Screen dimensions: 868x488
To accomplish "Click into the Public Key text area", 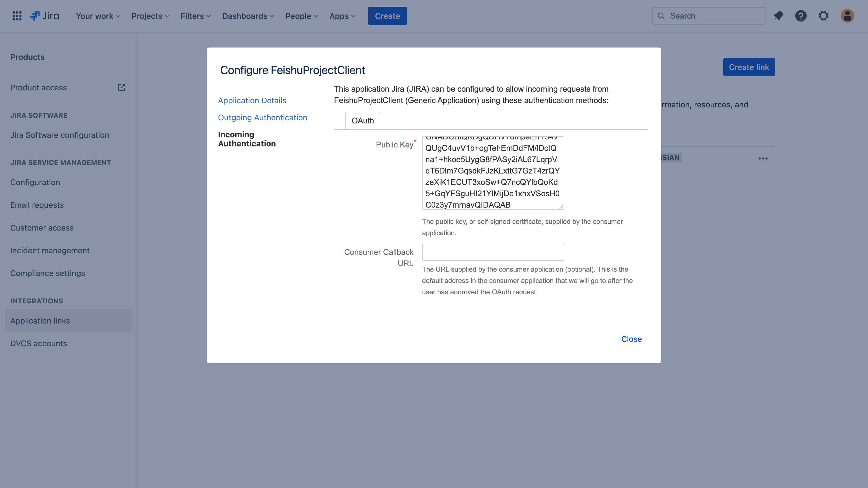I will (x=493, y=173).
